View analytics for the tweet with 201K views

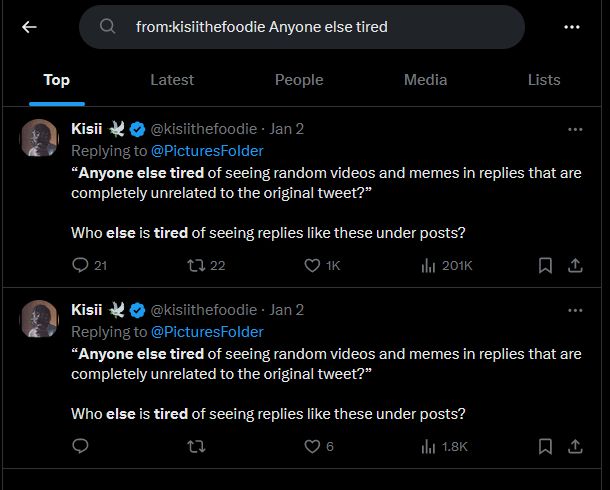pyautogui.click(x=429, y=265)
